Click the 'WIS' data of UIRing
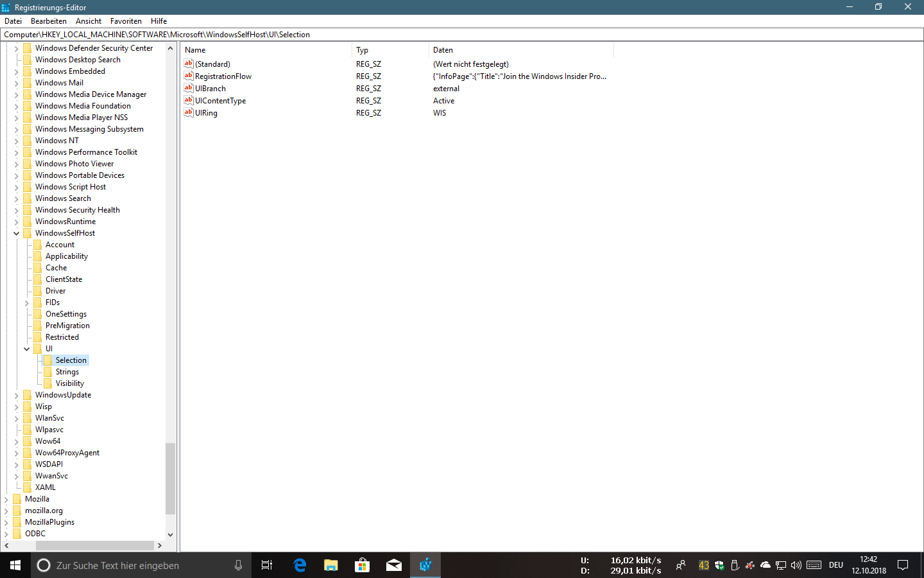This screenshot has width=924, height=578. coord(440,113)
